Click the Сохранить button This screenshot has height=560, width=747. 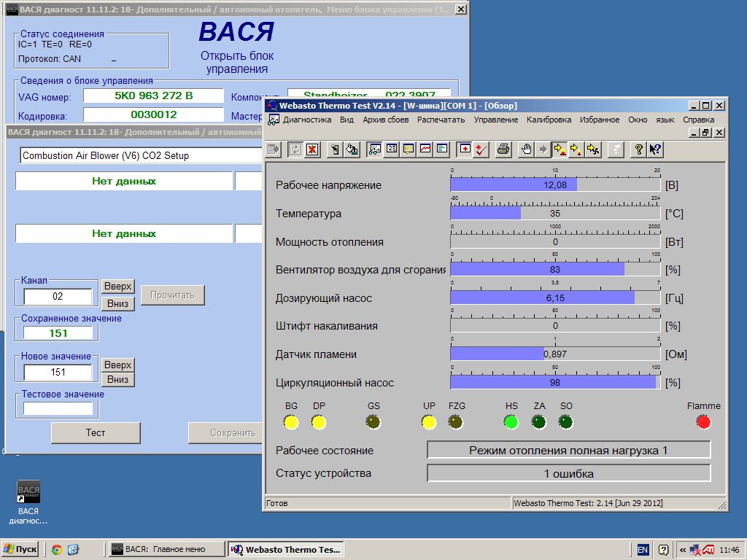point(225,432)
